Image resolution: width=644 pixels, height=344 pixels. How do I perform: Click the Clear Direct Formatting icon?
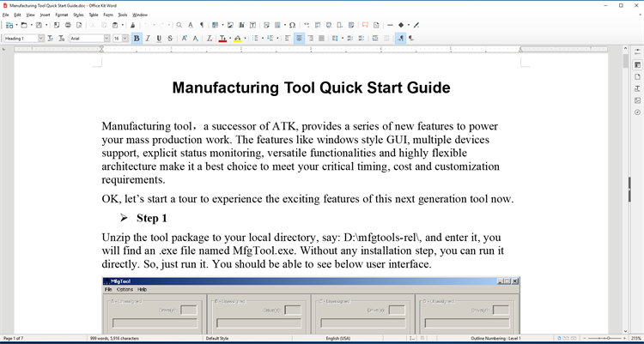209,39
